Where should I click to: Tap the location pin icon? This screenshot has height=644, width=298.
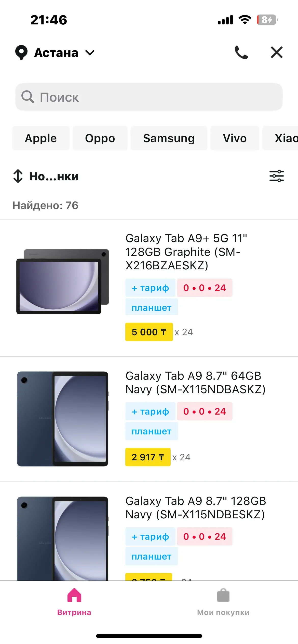click(21, 53)
